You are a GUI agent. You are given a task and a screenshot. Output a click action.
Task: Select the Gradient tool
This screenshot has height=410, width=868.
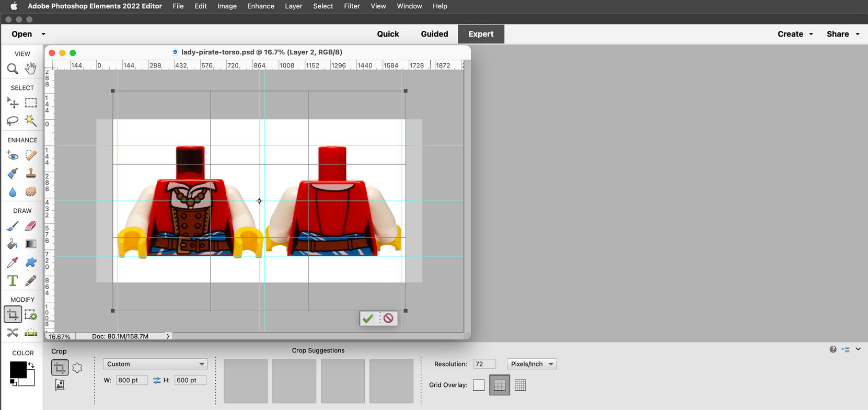[31, 244]
